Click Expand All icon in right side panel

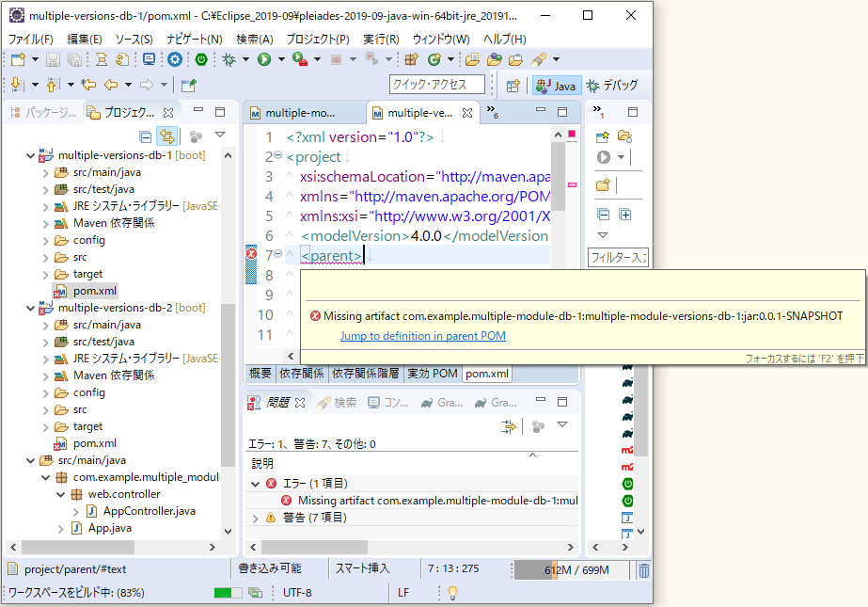625,215
